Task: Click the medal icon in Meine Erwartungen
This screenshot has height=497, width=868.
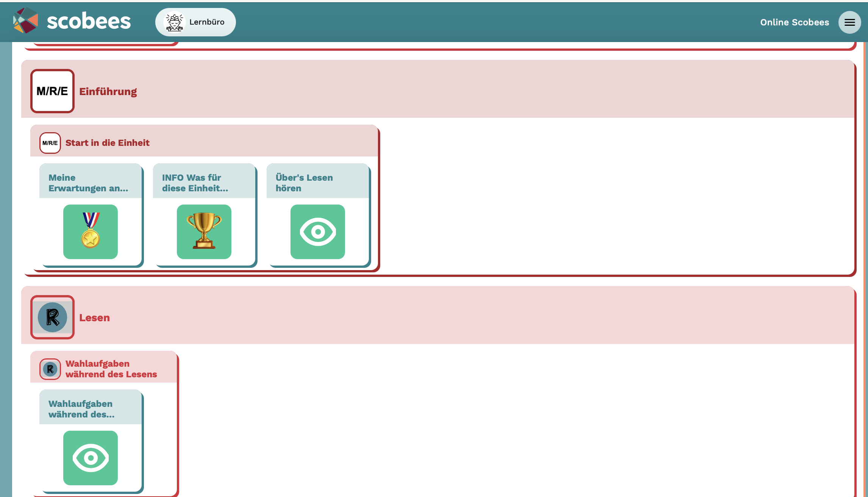Action: tap(91, 231)
